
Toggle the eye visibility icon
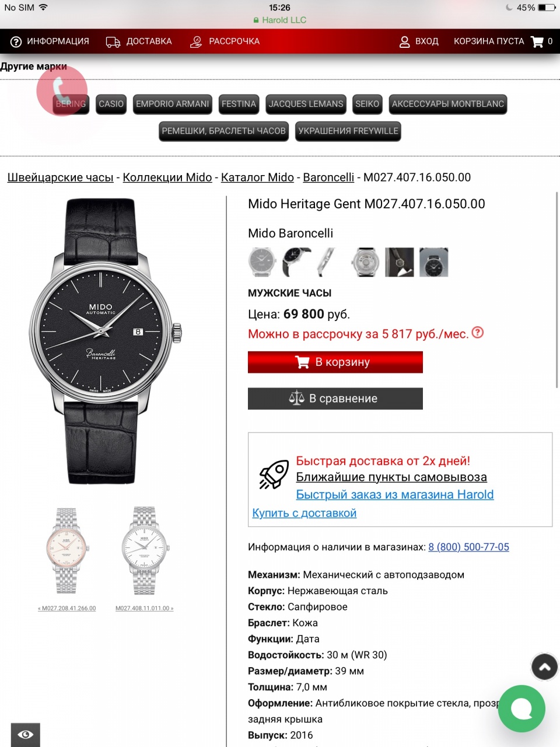tap(26, 735)
